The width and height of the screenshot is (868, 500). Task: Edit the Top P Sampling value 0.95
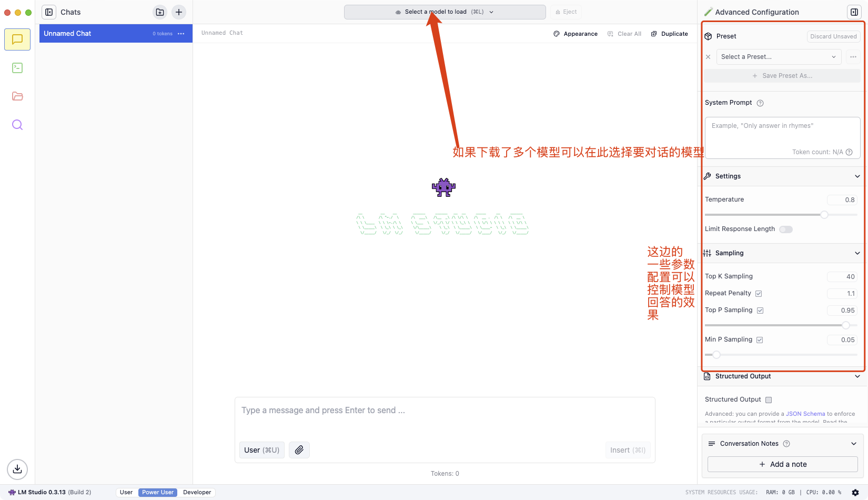(x=842, y=311)
